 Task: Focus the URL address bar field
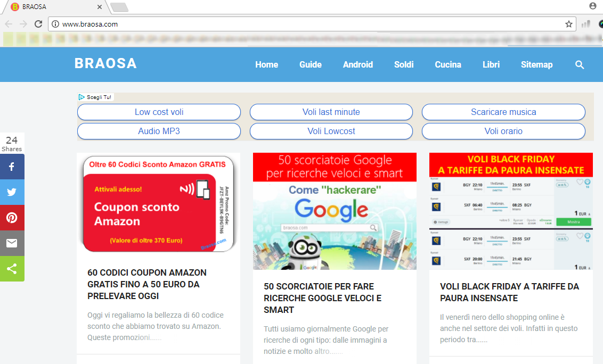pyautogui.click(x=309, y=24)
